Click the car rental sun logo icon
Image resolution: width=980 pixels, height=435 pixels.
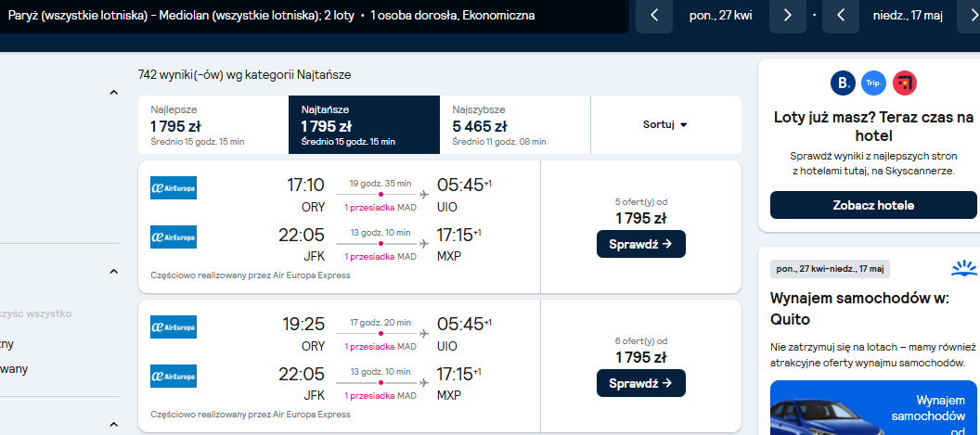click(963, 268)
